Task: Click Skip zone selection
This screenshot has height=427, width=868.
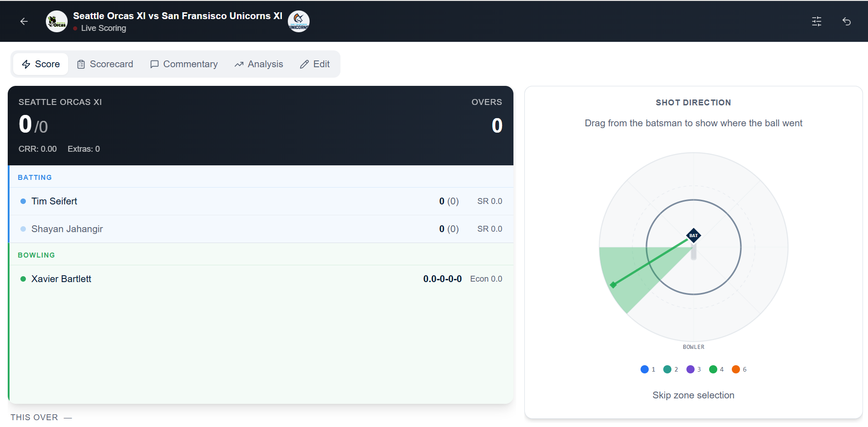Action: tap(693, 395)
